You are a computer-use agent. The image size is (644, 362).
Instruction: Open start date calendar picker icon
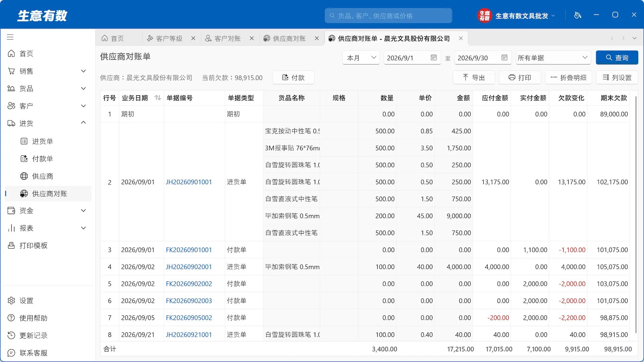(x=434, y=58)
